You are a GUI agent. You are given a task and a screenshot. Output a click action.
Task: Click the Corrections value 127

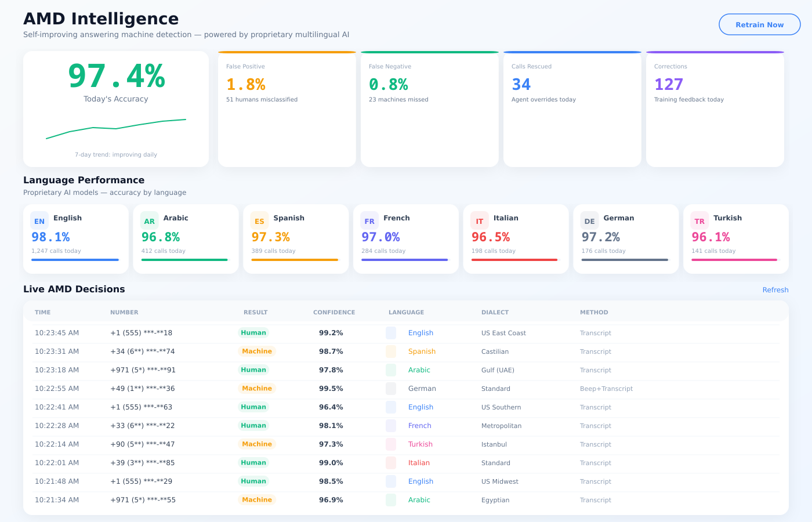pos(669,85)
